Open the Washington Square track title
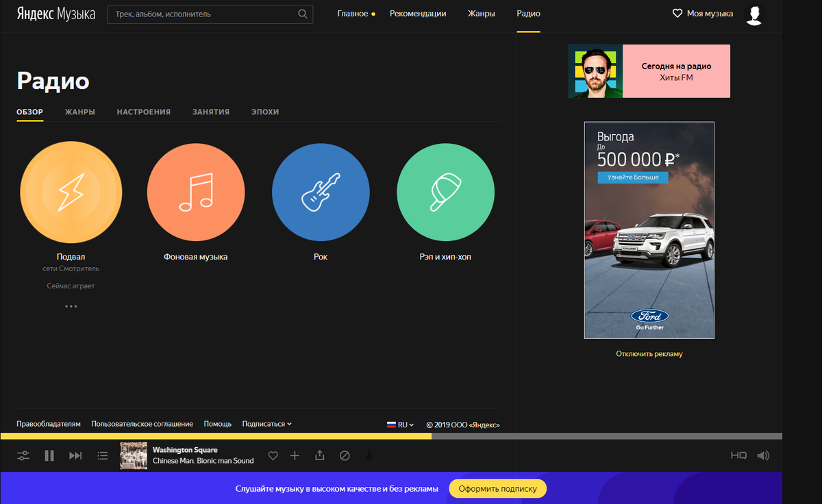822x504 pixels. click(x=185, y=450)
